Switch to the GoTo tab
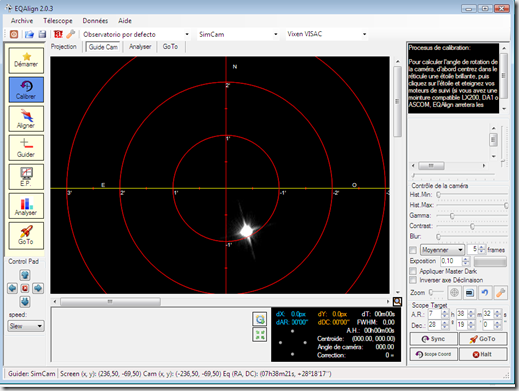 170,47
